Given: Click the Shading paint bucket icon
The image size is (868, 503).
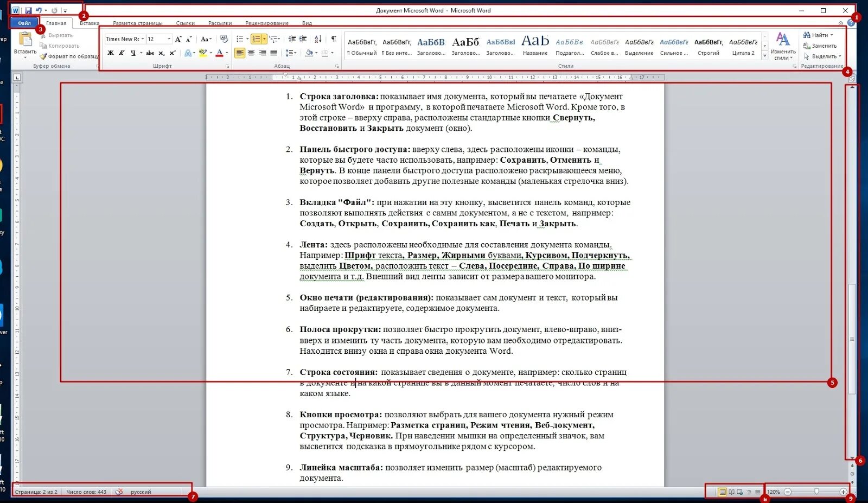Looking at the screenshot, I should click(x=309, y=53).
